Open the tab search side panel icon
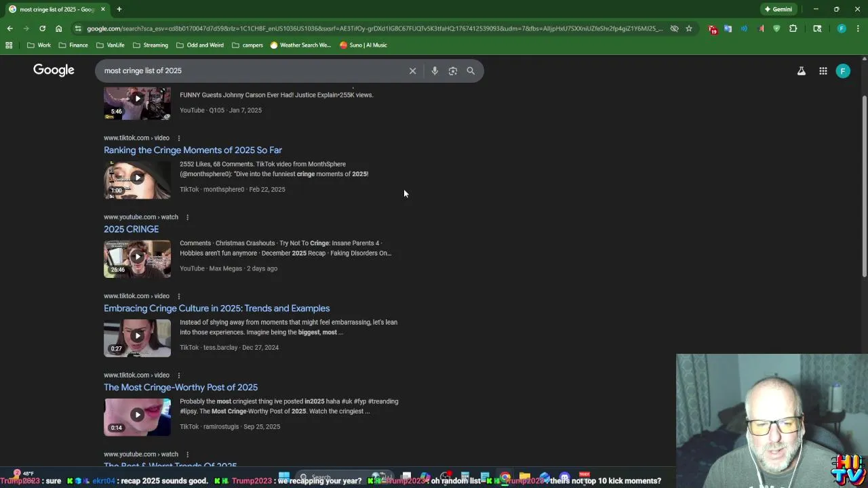 817,28
